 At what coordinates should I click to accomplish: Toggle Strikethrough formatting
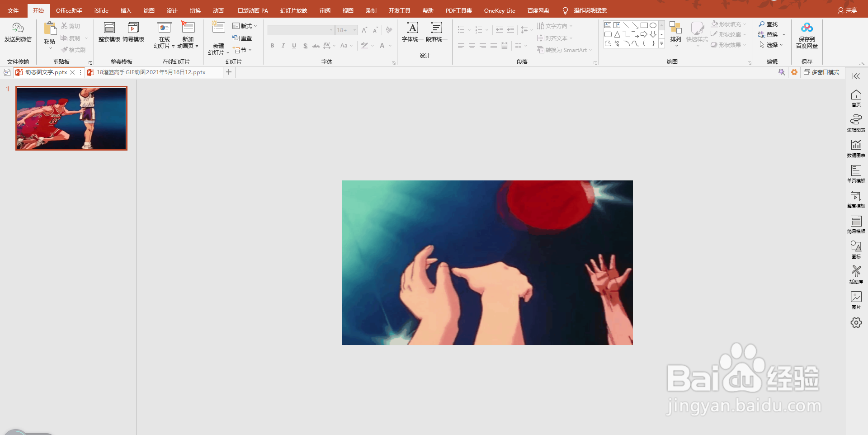click(x=316, y=46)
